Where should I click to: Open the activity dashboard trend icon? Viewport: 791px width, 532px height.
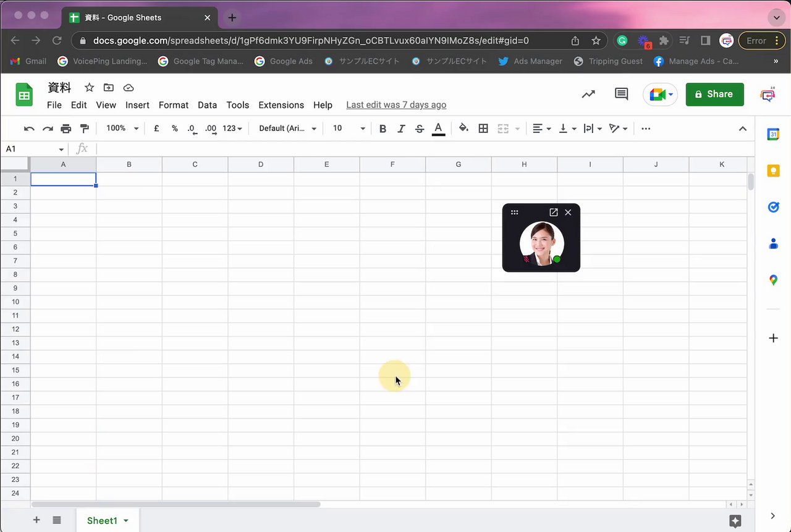[588, 94]
